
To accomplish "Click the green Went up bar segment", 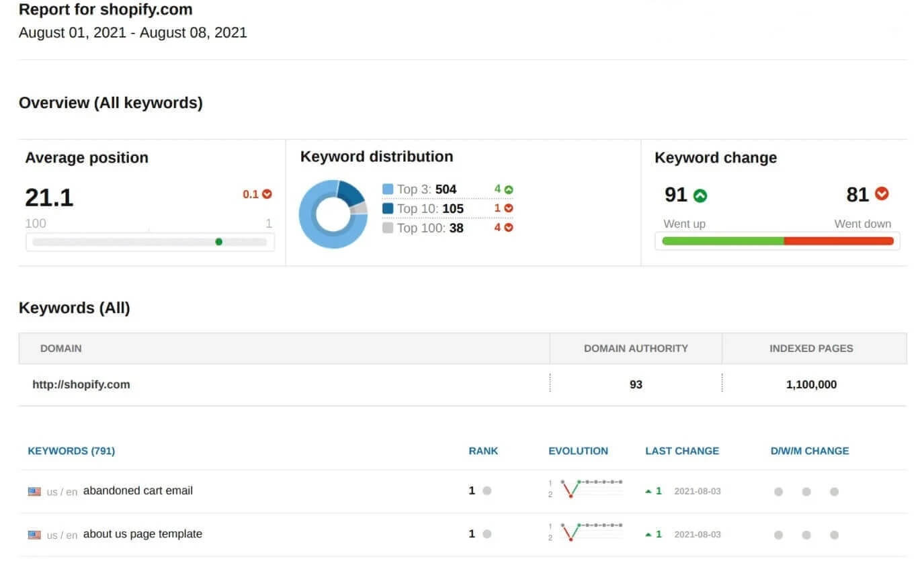I will (x=723, y=241).
